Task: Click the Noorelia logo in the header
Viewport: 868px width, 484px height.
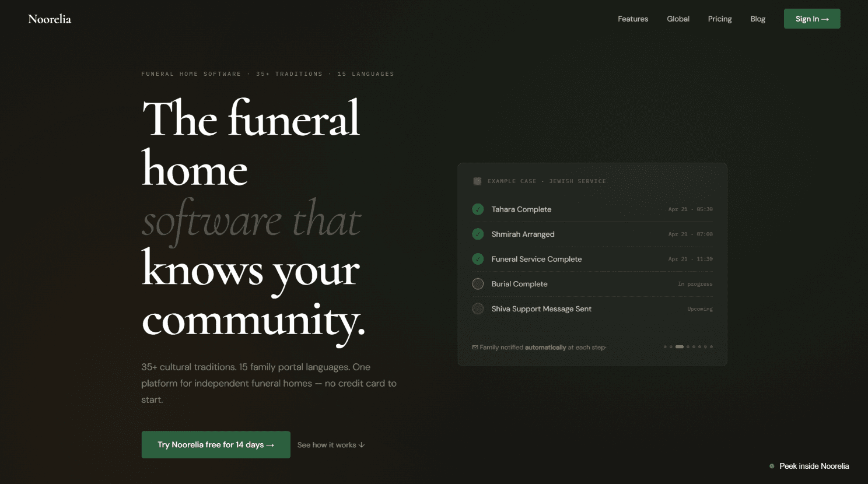Action: (50, 19)
